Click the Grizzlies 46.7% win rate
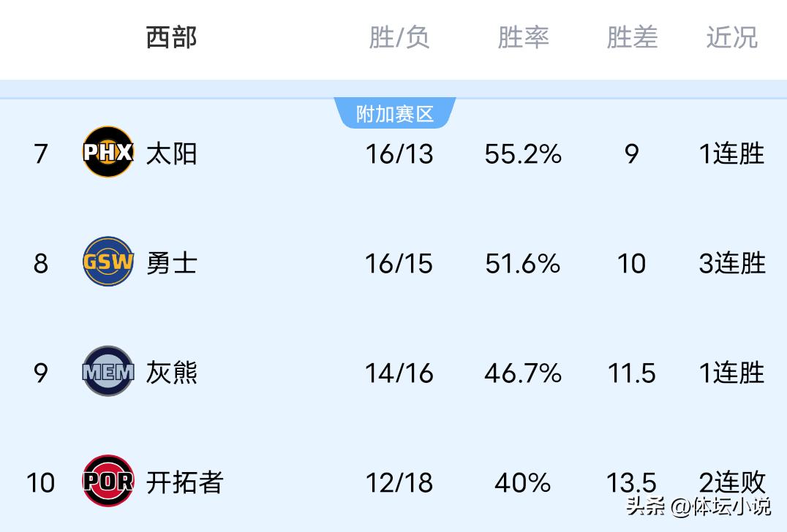 pyautogui.click(x=523, y=373)
